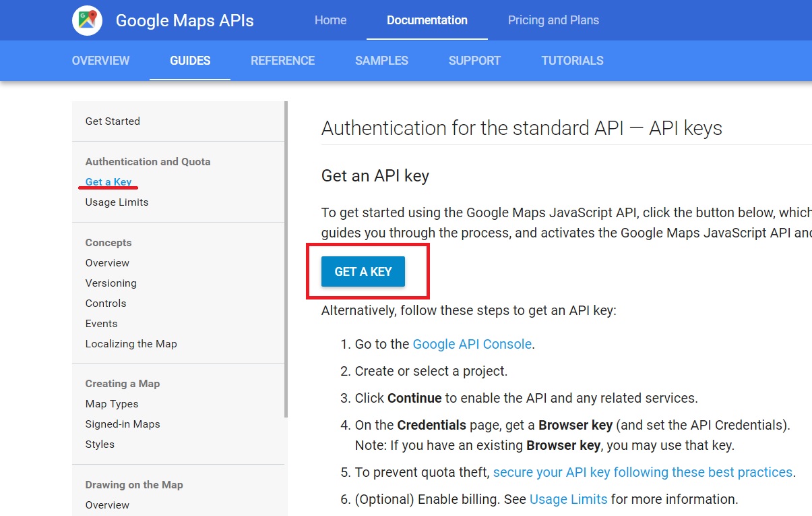Open the Home top navigation tab
Viewport: 812px width, 516px height.
point(330,20)
